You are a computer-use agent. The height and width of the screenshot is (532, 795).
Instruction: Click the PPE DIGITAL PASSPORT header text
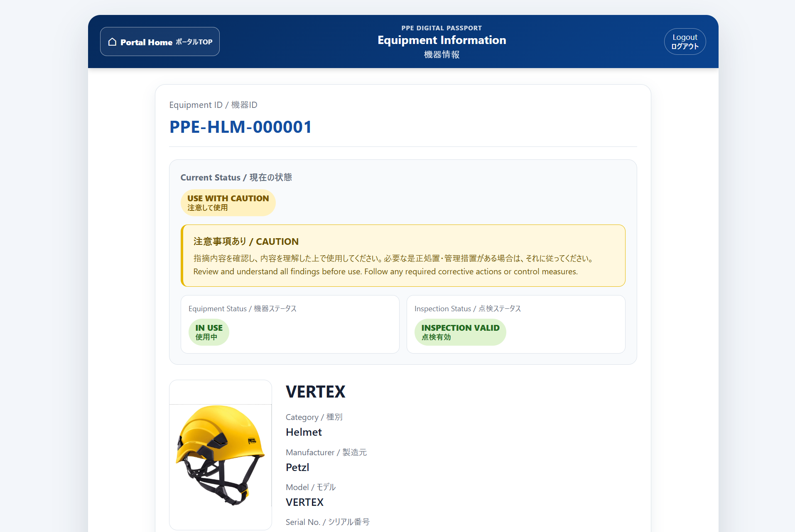[442, 28]
